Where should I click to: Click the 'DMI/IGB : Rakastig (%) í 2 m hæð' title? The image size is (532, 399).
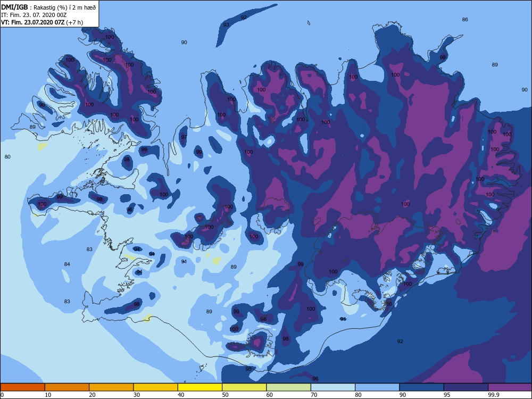[x=48, y=7]
